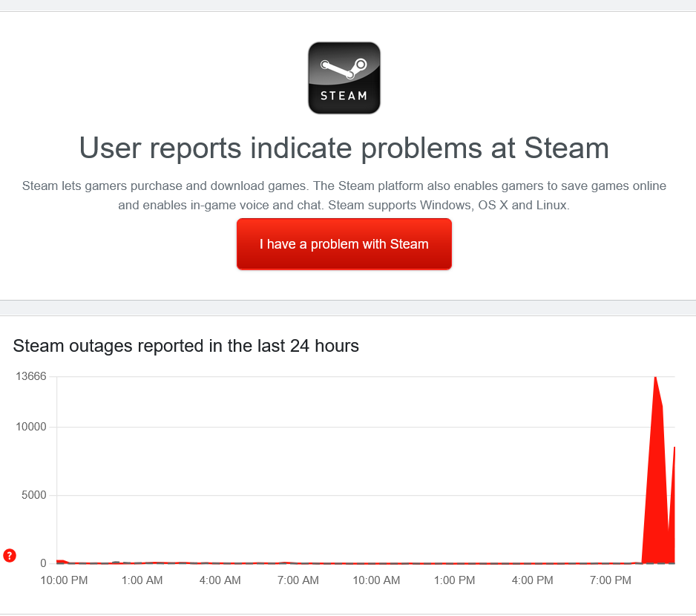
Task: Click 'I have a problem with Steam' button
Action: (344, 244)
